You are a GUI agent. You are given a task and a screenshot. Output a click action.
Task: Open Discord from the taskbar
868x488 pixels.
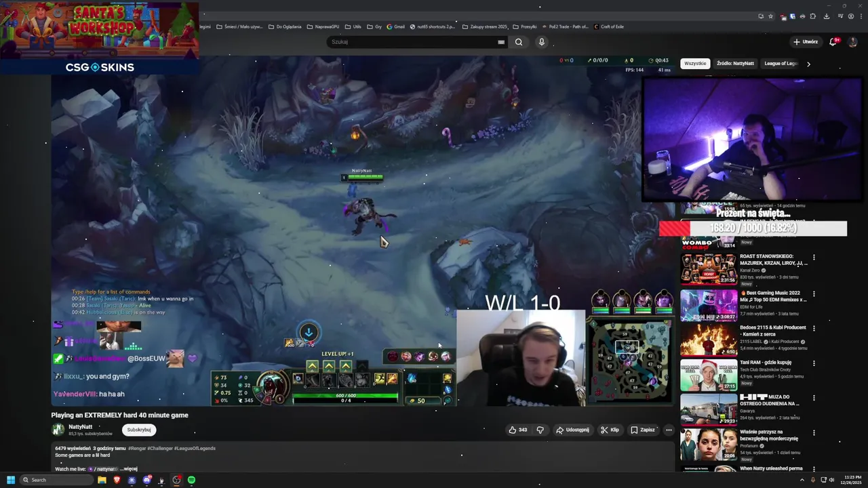pos(146,480)
